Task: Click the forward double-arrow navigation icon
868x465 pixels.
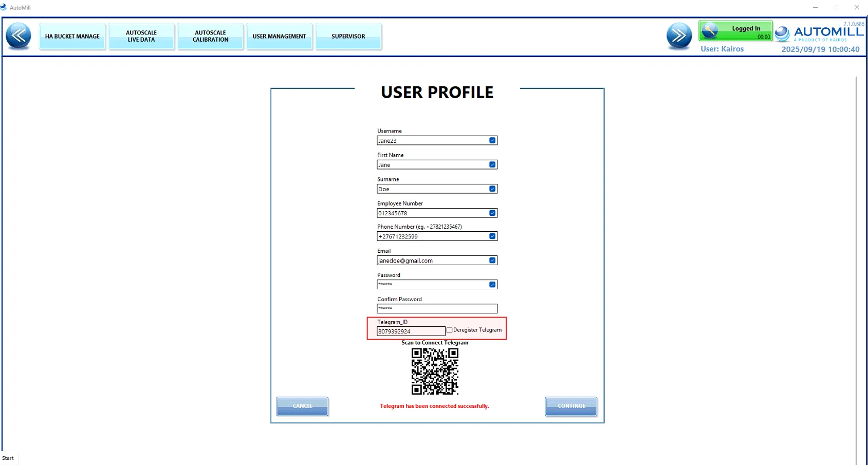Action: 679,36
